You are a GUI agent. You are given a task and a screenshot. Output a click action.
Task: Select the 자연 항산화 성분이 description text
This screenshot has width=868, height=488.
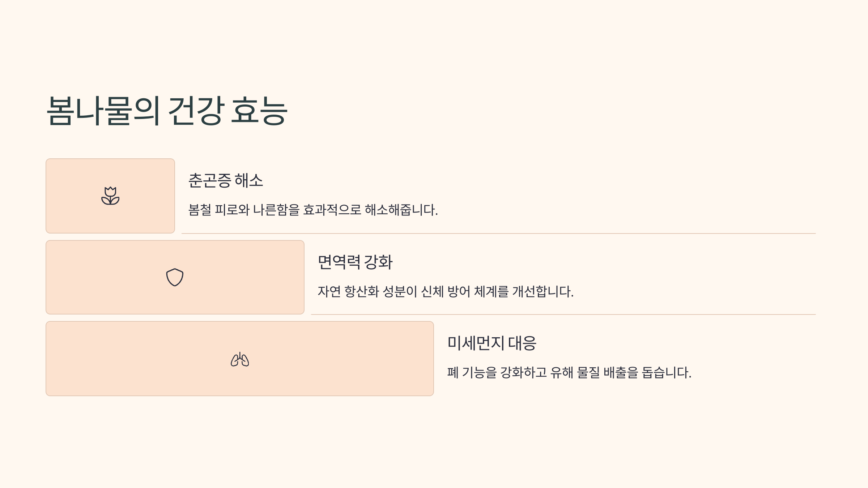(446, 291)
